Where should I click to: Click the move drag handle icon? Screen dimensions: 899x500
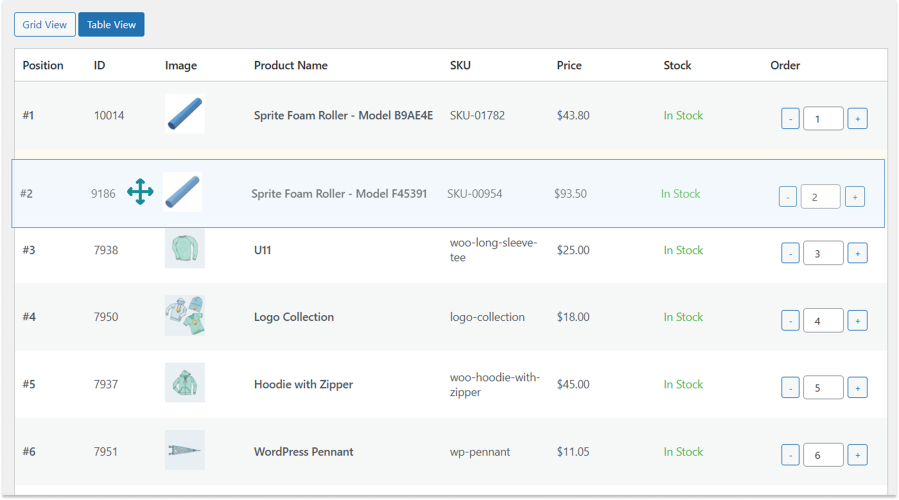[140, 193]
